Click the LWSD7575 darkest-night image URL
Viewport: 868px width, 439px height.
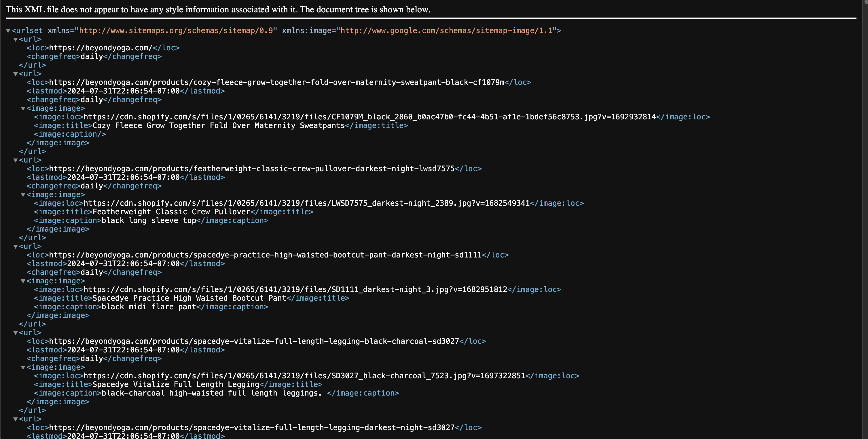pos(306,203)
